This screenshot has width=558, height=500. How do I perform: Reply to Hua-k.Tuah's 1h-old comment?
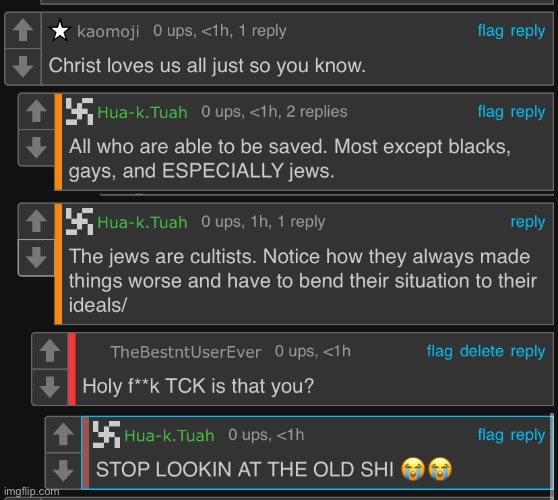527,222
